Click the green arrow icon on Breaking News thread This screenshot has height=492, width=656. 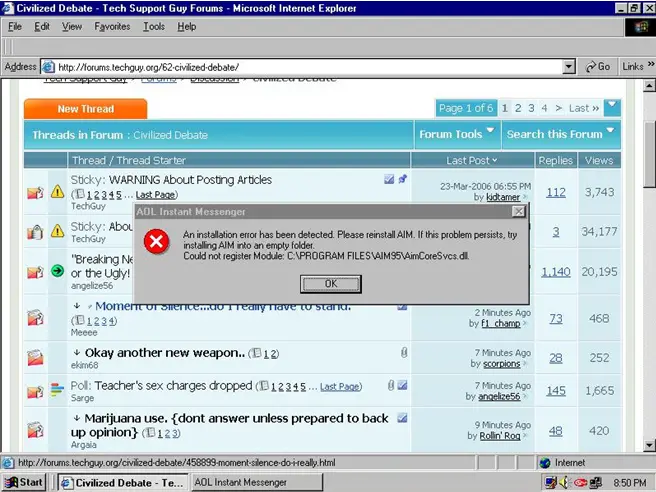(57, 271)
